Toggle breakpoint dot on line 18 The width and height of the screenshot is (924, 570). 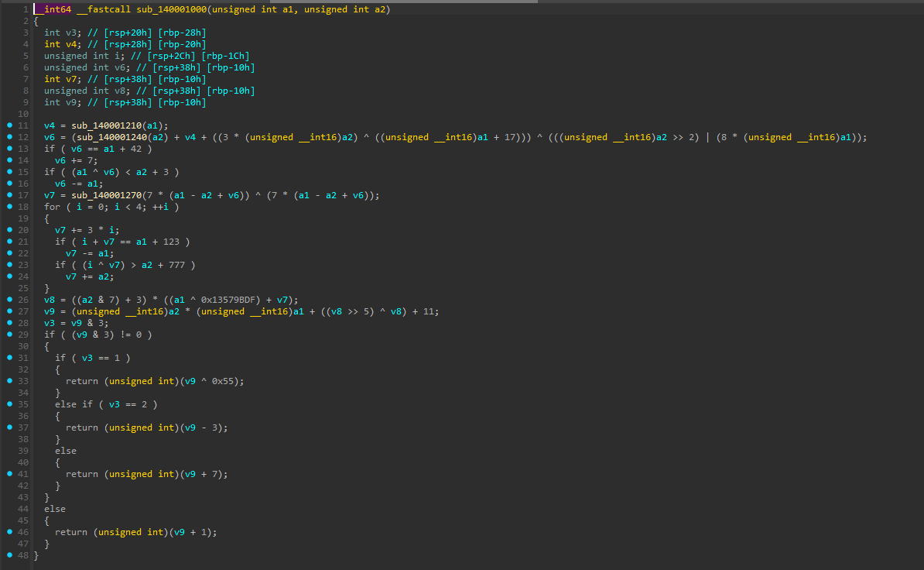pyautogui.click(x=9, y=206)
